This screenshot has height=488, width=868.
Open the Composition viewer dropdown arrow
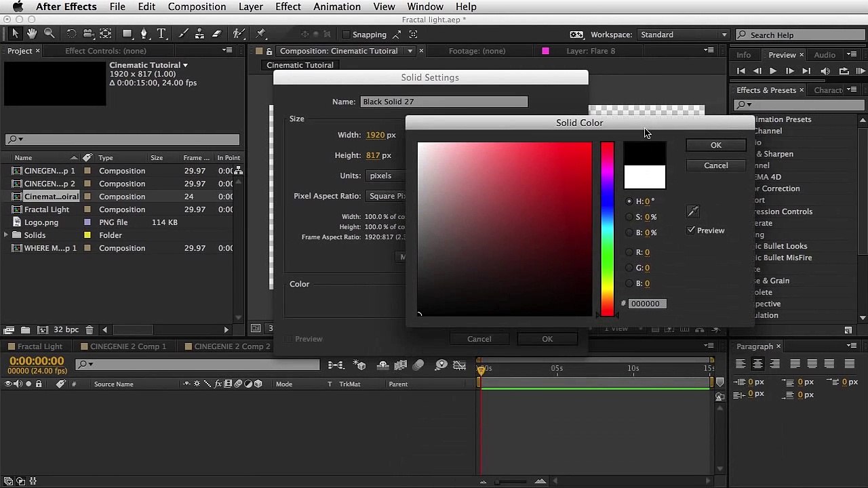[x=410, y=51]
